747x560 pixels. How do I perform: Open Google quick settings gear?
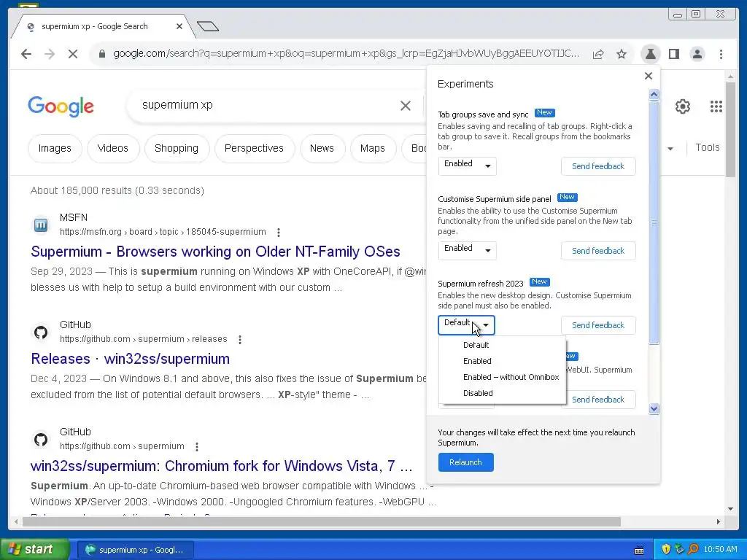click(683, 106)
